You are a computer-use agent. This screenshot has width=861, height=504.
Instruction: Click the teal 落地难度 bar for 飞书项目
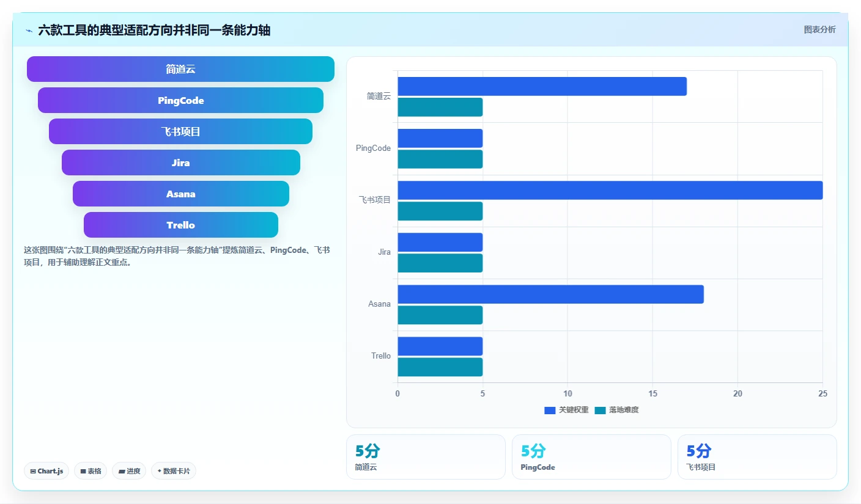(x=440, y=211)
